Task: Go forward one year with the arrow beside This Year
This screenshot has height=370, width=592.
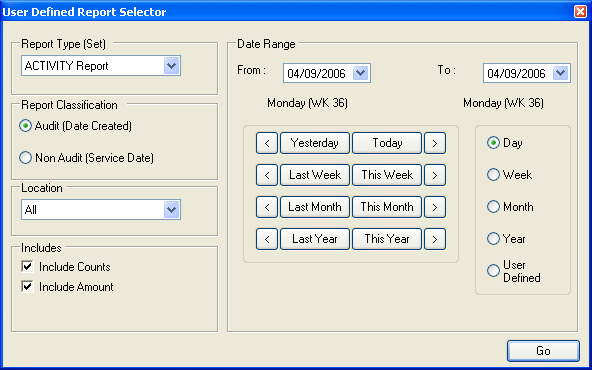Action: 435,239
